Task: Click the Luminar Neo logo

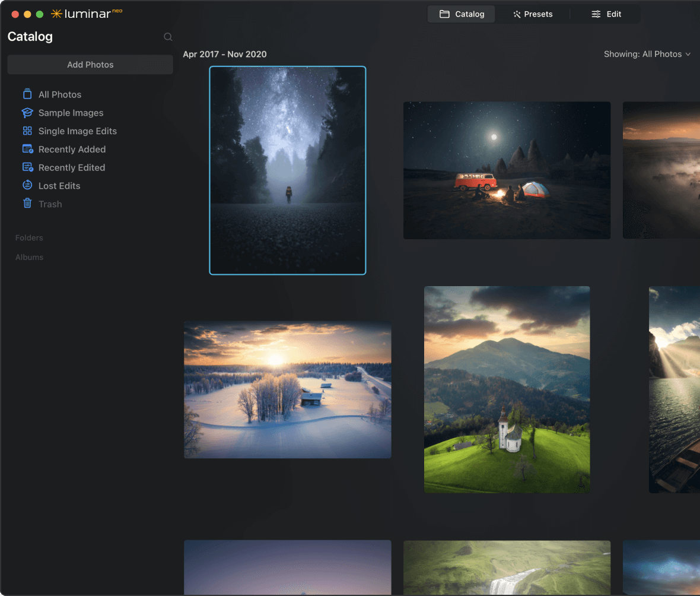Action: click(x=87, y=14)
